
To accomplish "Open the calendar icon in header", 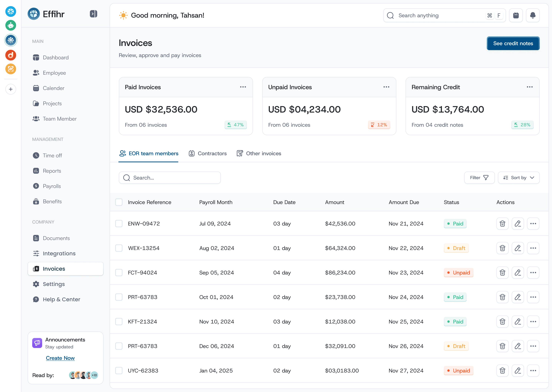I will [x=516, y=16].
